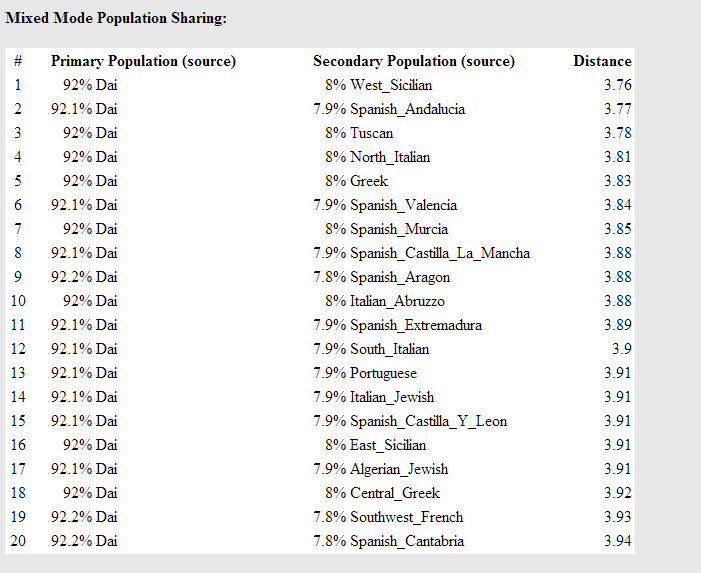Click the distance value 3.76 in row 1
701x573 pixels.
point(618,85)
